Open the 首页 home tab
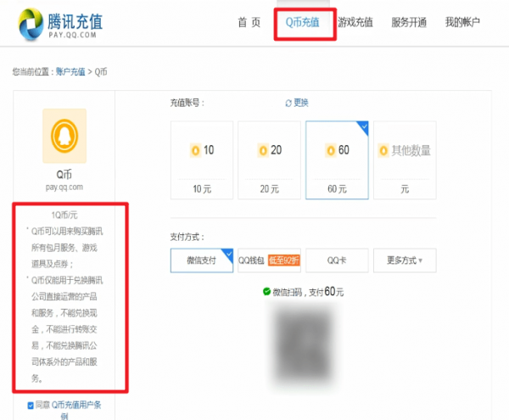The height and width of the screenshot is (420, 509). pyautogui.click(x=249, y=22)
